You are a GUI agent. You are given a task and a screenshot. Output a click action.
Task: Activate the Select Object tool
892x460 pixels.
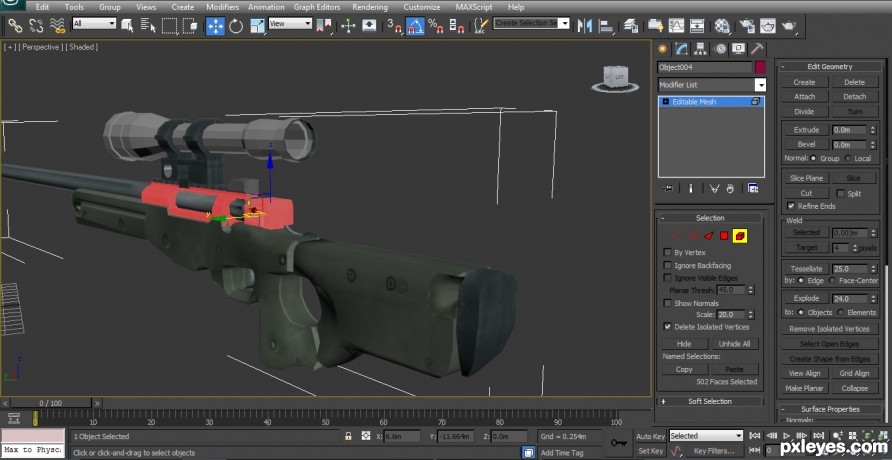127,26
